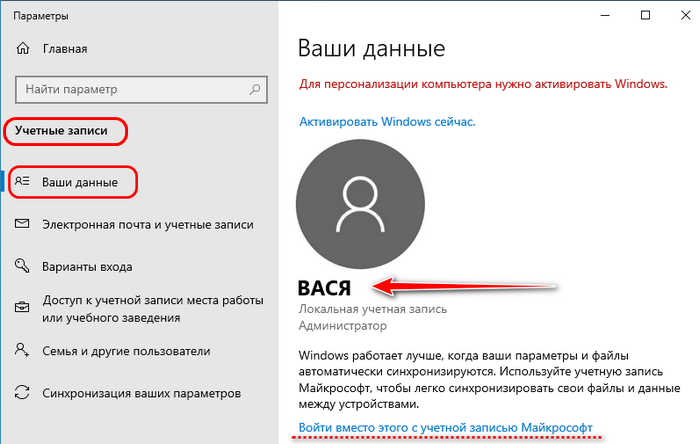Click Активировать Windows сейчас link
The width and height of the screenshot is (700, 444).
pos(387,122)
